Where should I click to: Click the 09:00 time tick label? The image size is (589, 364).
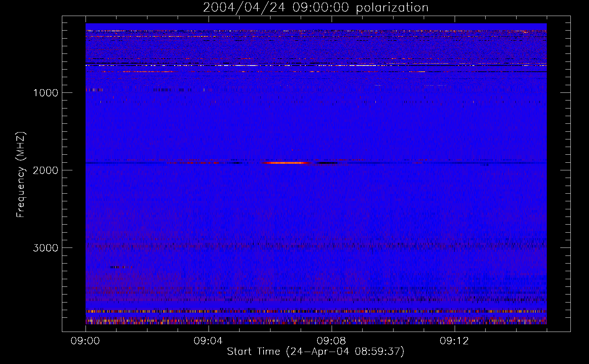(x=86, y=341)
